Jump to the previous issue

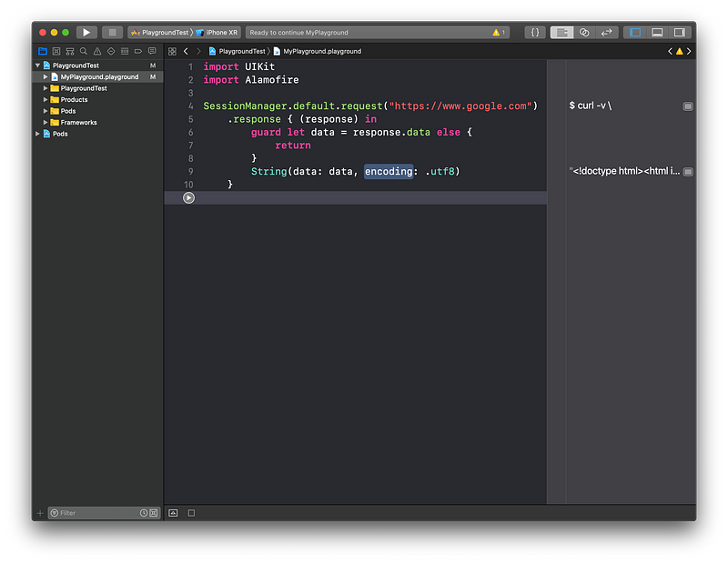(x=670, y=51)
